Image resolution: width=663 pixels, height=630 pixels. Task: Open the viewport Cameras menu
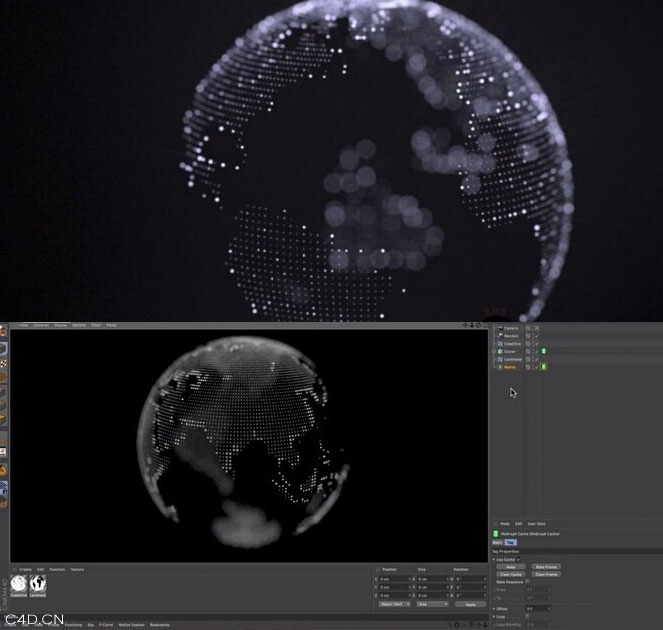(41, 325)
